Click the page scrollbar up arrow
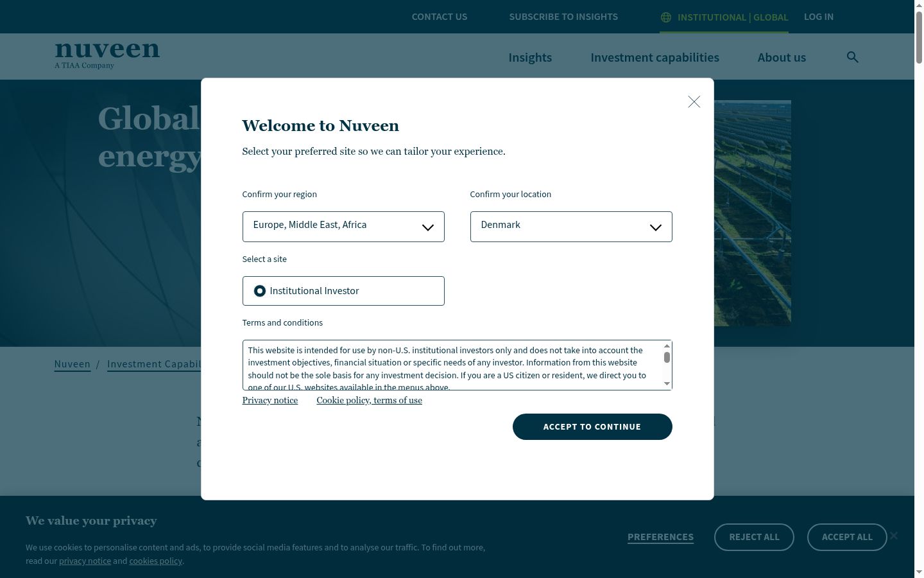Image resolution: width=924 pixels, height=578 pixels. click(919, 4)
